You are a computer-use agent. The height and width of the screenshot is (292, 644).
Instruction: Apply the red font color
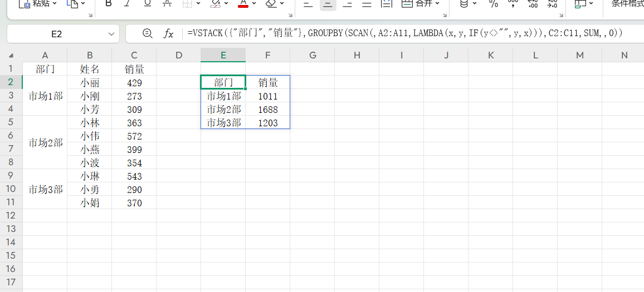(x=243, y=4)
